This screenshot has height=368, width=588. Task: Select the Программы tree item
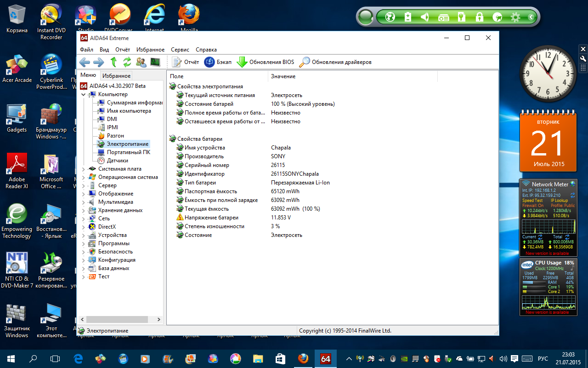tap(109, 243)
